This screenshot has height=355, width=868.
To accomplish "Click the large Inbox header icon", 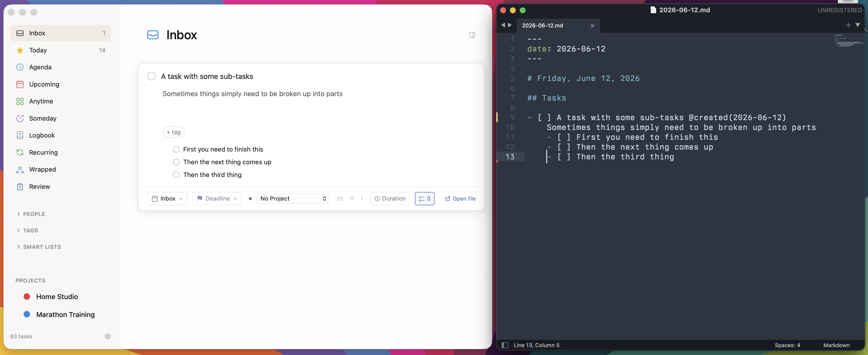I will tap(153, 35).
